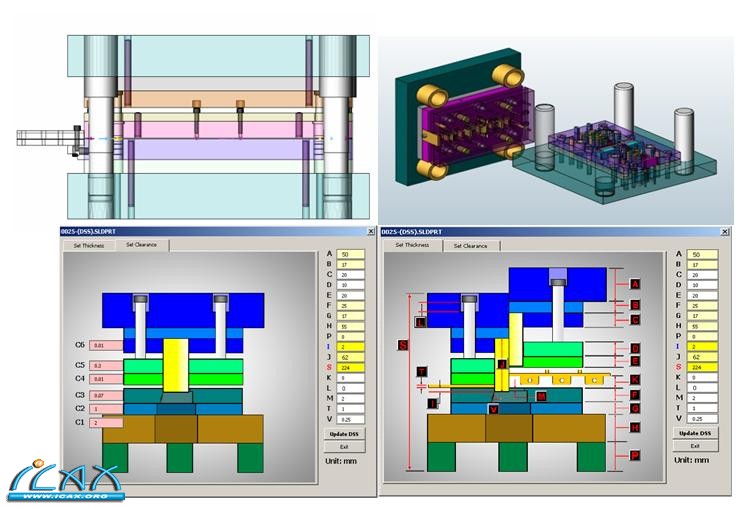Click field E value 20 in thickness dialog
The image size is (744, 508).
pos(702,296)
